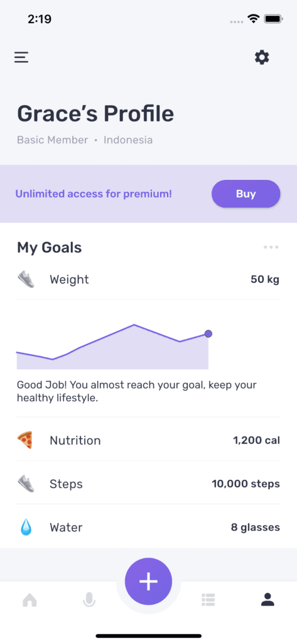Select the profile person tab icon
The height and width of the screenshot is (644, 297).
pyautogui.click(x=267, y=599)
